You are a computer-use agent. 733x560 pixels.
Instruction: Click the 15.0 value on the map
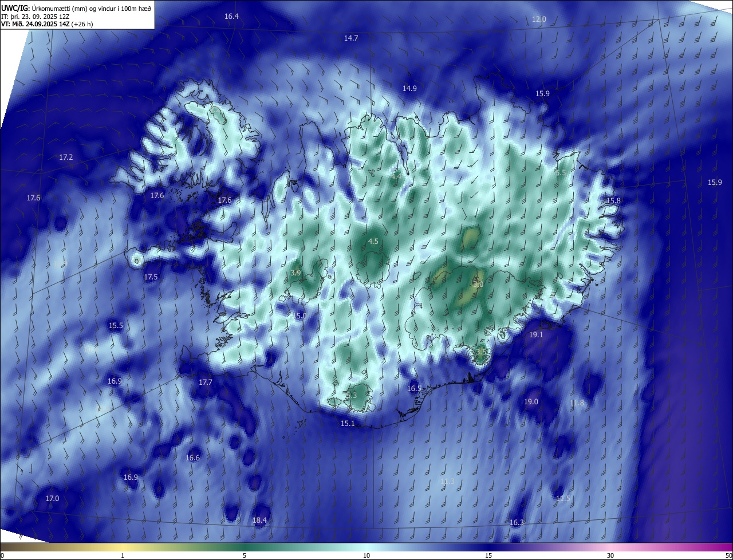click(299, 316)
